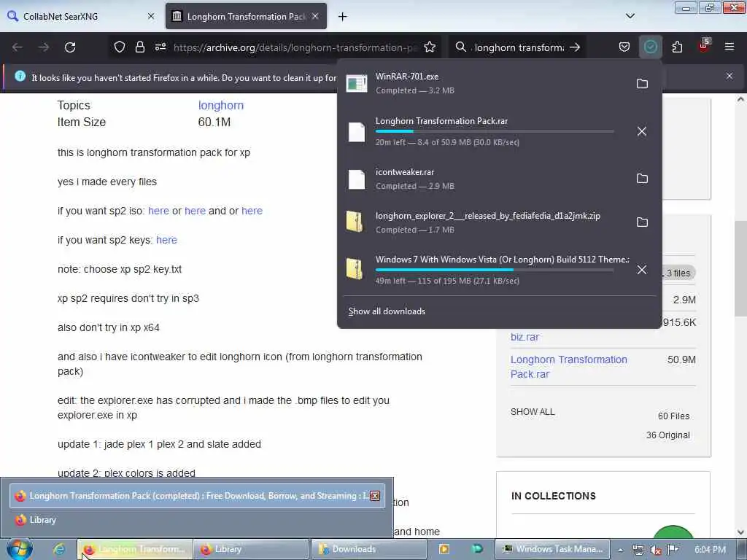The image size is (747, 560).
Task: Submit search with the arrow button
Action: click(575, 47)
